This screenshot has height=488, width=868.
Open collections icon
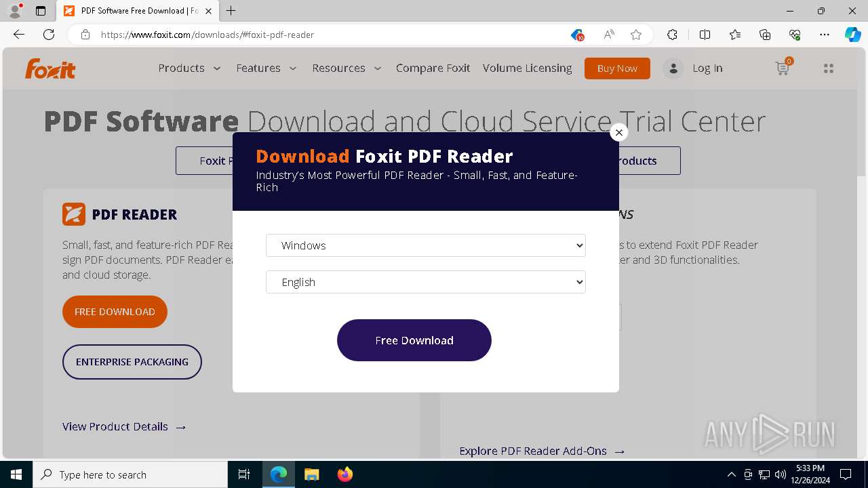tap(765, 35)
